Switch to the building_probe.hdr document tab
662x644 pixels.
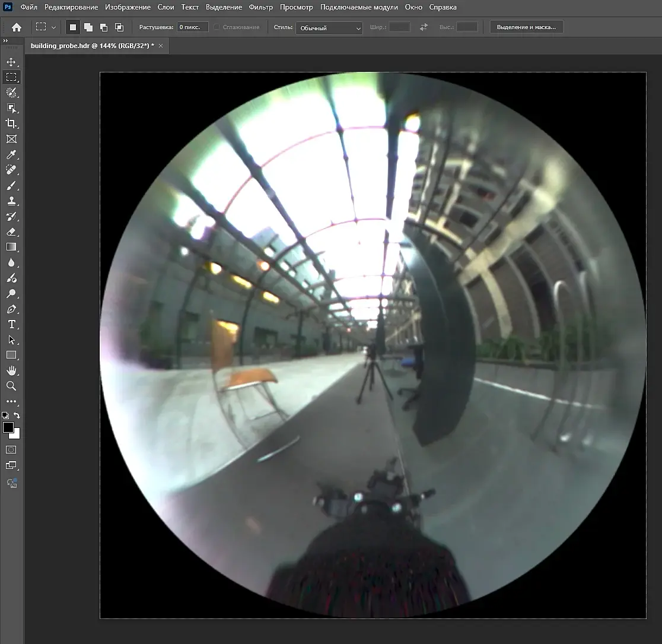[92, 46]
